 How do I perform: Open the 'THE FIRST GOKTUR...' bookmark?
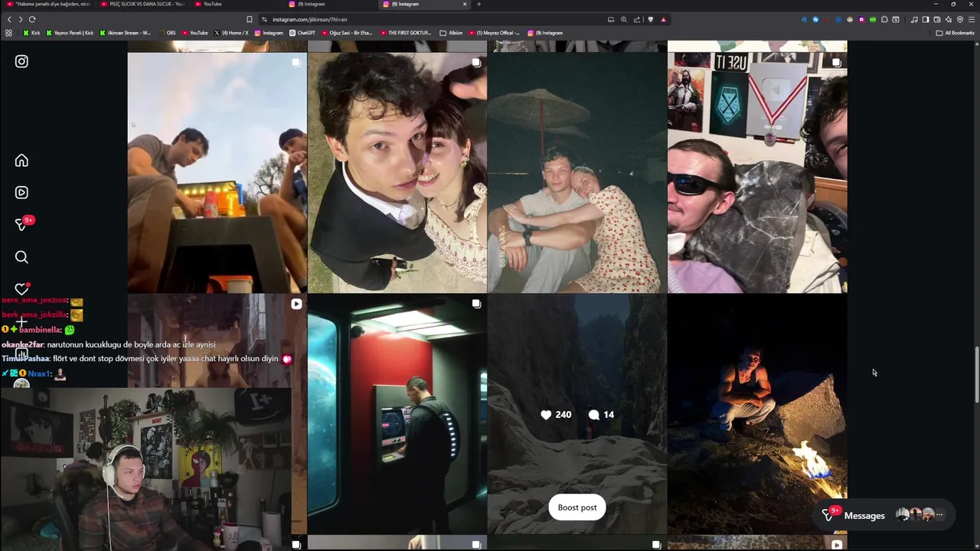[407, 33]
